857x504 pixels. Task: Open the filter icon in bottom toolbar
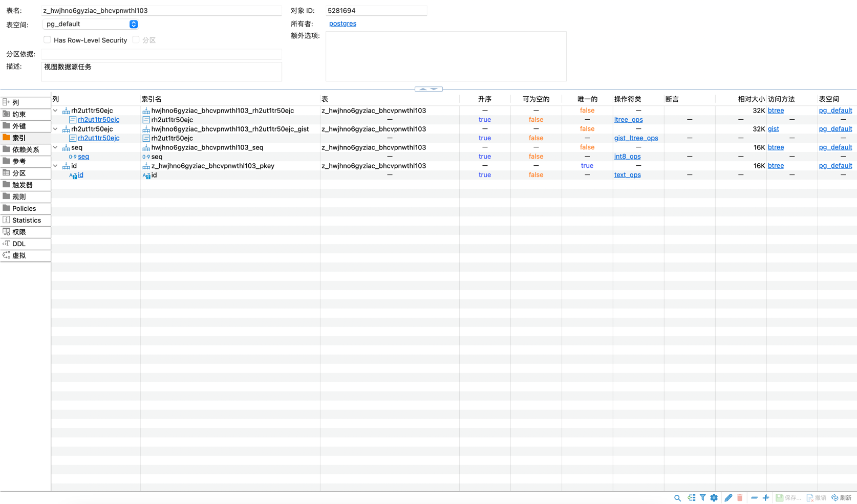tap(702, 497)
